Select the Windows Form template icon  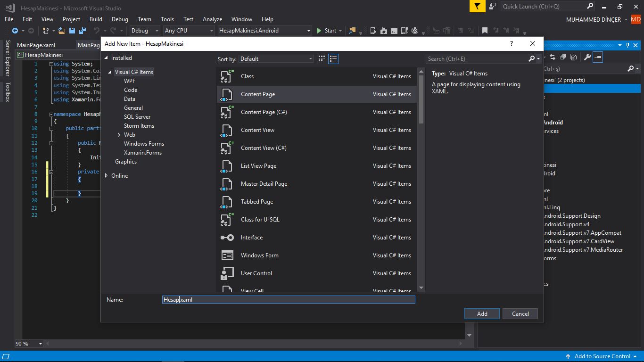[x=227, y=255]
